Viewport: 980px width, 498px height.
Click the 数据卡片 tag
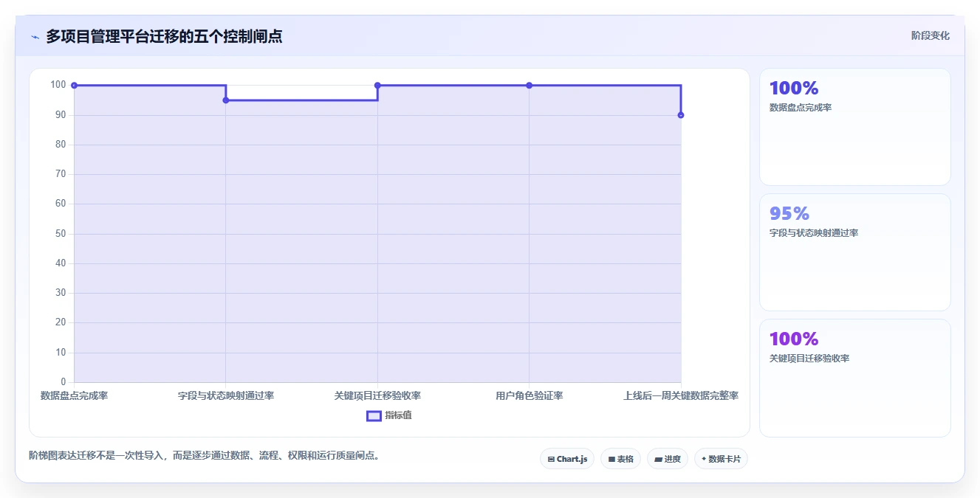[721, 459]
